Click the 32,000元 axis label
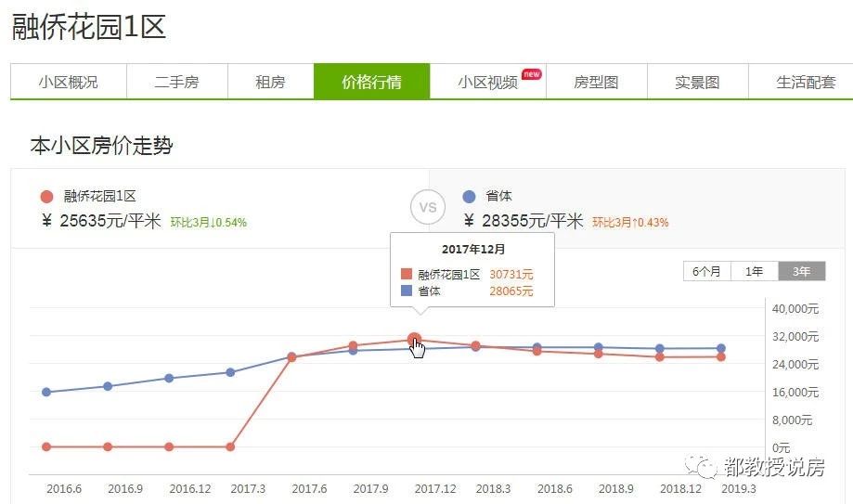Image resolution: width=853 pixels, height=504 pixels. [x=795, y=336]
